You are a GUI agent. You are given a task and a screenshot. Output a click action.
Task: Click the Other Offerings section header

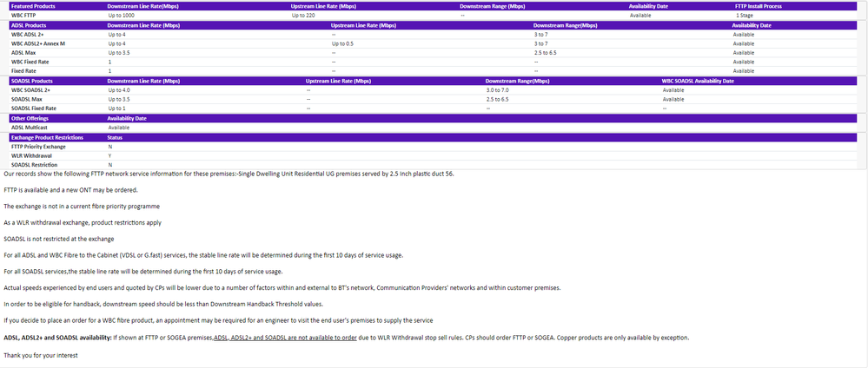point(30,118)
